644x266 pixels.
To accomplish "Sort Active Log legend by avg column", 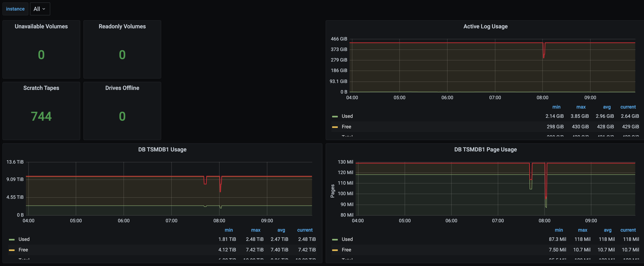I will [x=607, y=107].
